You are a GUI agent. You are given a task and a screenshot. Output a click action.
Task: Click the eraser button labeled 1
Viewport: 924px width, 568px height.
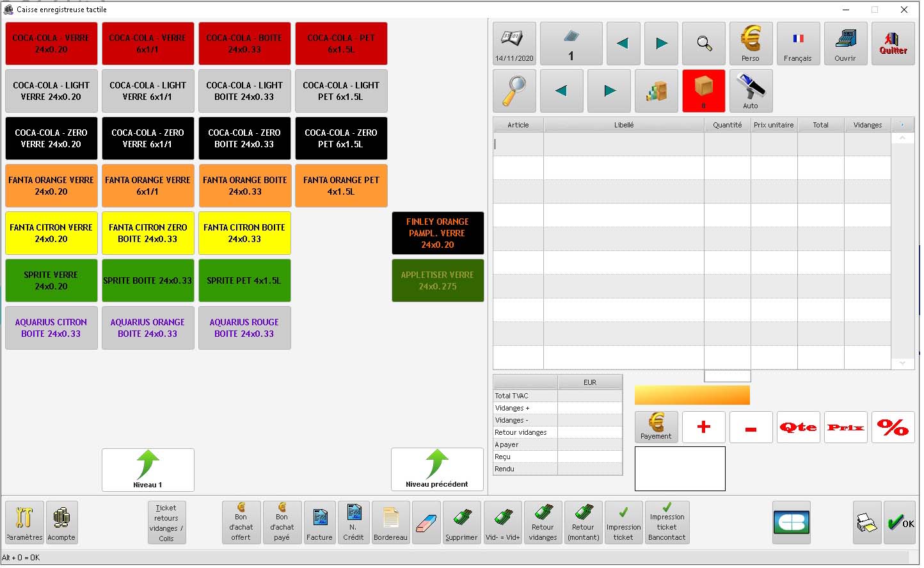click(571, 44)
